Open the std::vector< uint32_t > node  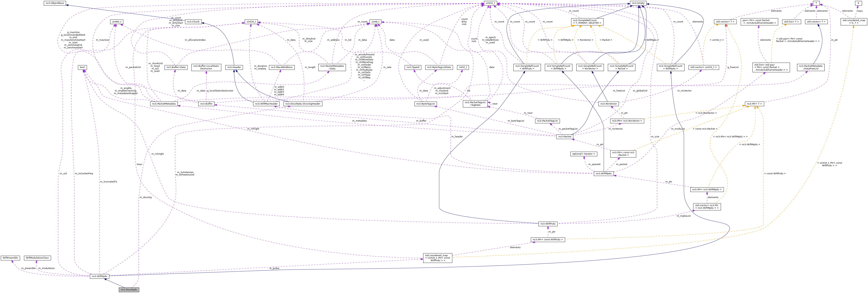pyautogui.click(x=703, y=67)
